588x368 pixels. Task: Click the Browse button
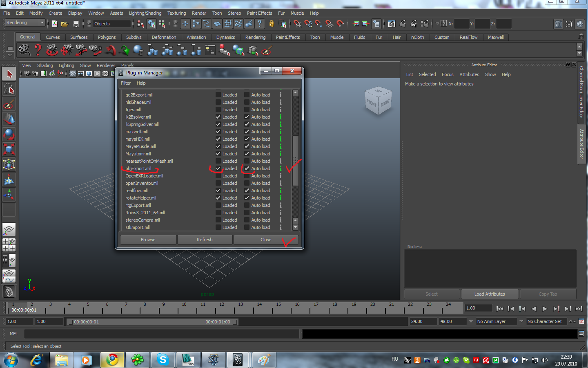click(148, 240)
